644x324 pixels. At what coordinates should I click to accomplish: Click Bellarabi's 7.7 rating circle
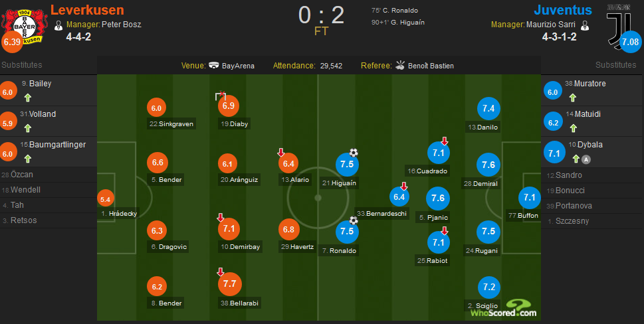(229, 283)
